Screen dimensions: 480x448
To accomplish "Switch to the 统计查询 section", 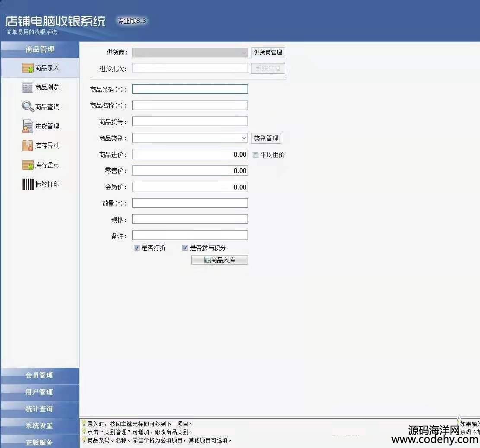I will [x=40, y=409].
